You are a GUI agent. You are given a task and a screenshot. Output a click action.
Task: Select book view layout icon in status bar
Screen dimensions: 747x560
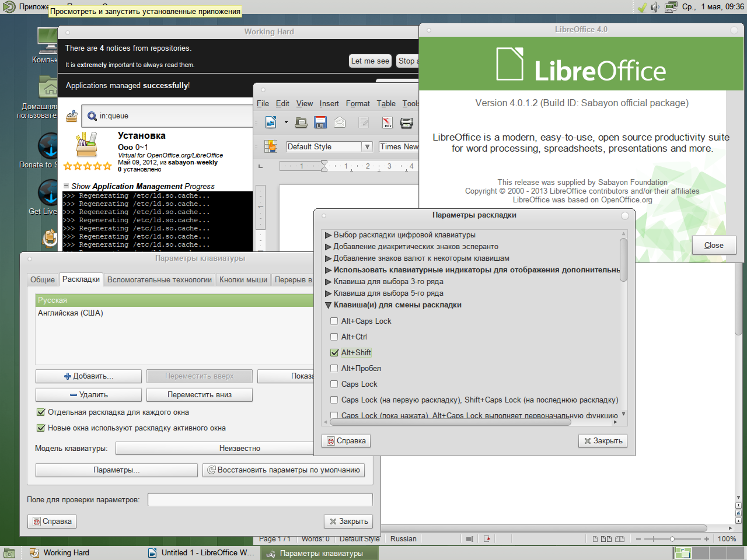pos(620,539)
